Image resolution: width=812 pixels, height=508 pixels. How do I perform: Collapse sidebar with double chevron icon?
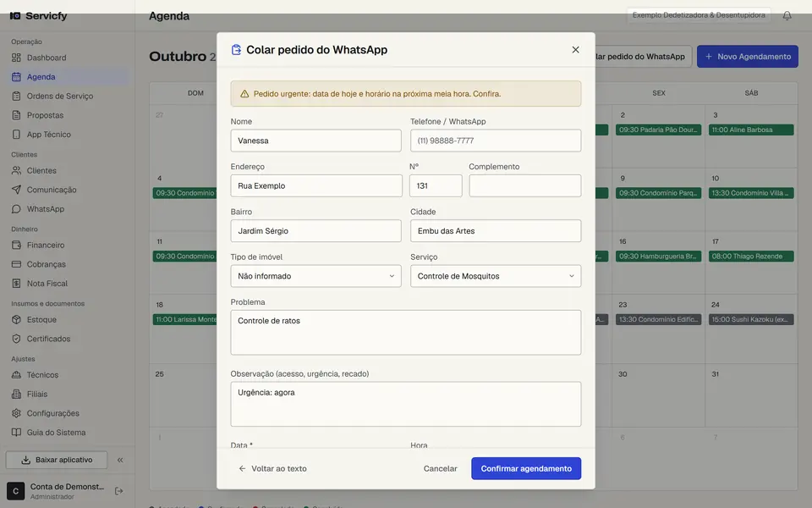click(x=120, y=460)
